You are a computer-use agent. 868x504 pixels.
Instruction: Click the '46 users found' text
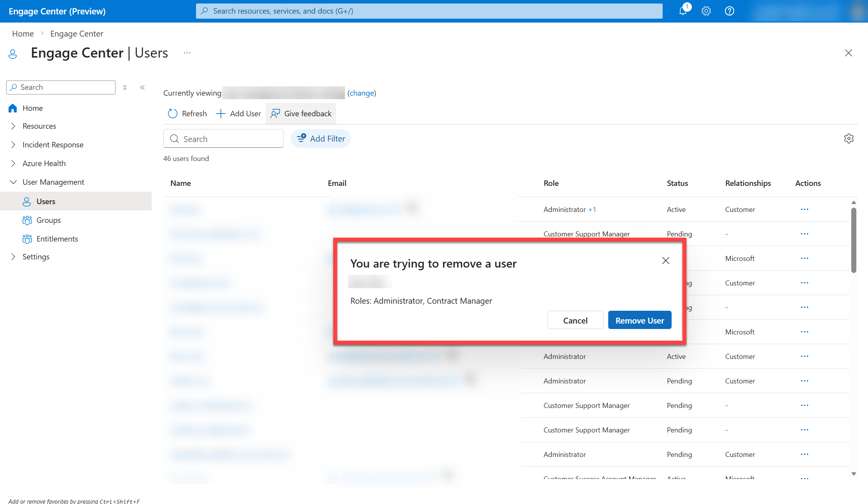tap(186, 159)
